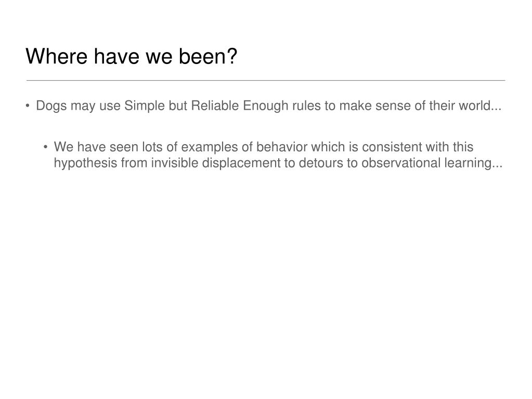This screenshot has width=532, height=399.
Task: Click the word 'been?' in the title
Action: [x=207, y=56]
